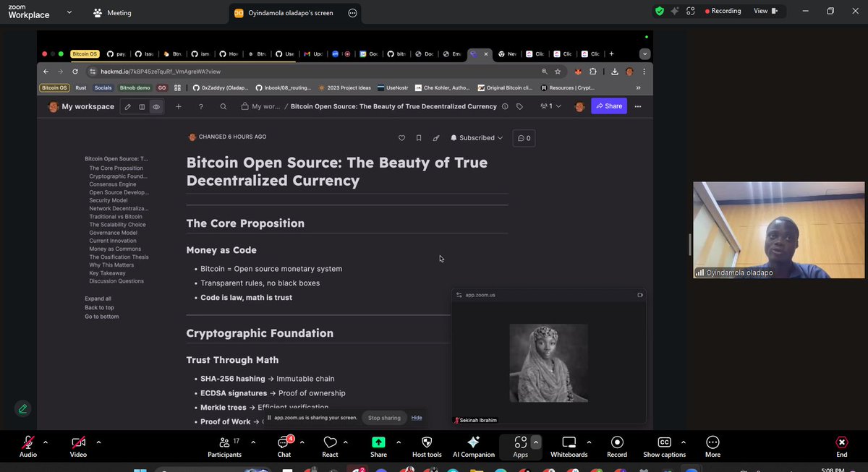Click Oyindamola oladapo video thumbnail
The width and height of the screenshot is (868, 472).
779,231
